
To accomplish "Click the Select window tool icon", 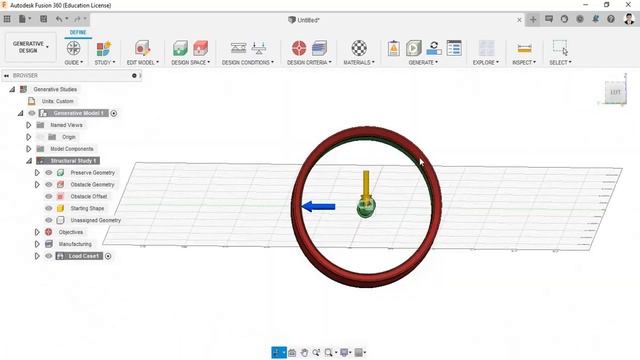I will tap(560, 47).
